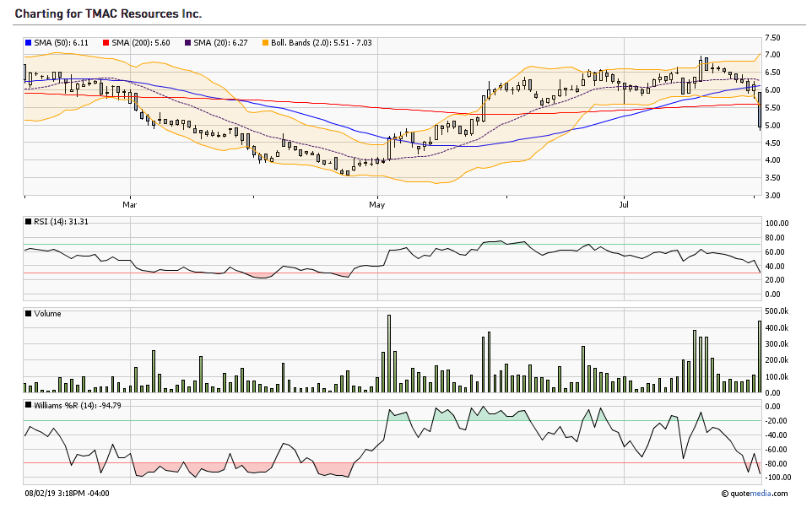
Task: Click the Williams %R (14): -94.79 label
Action: tap(78, 406)
